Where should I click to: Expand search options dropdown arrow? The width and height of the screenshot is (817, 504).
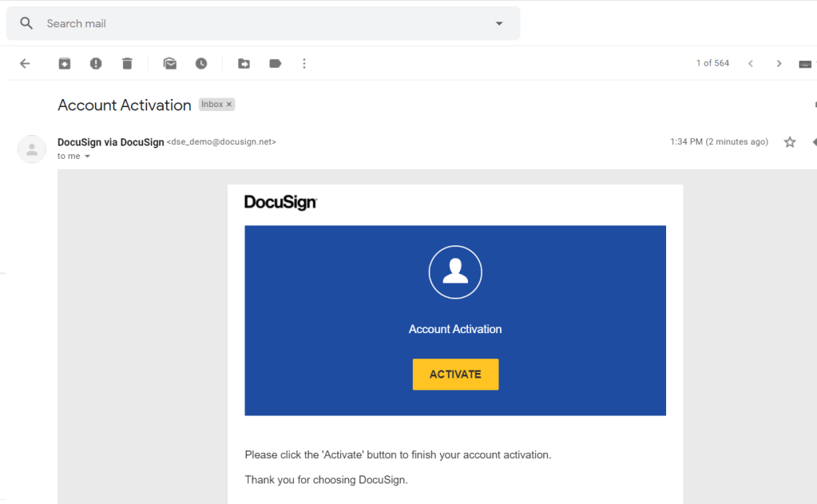click(499, 24)
